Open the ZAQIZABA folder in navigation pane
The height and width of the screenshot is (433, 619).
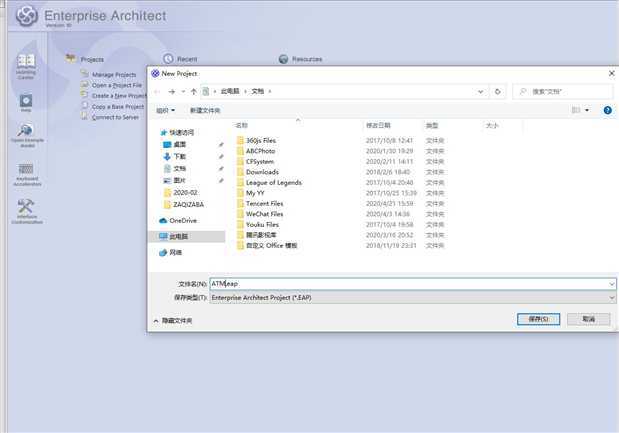coord(188,204)
